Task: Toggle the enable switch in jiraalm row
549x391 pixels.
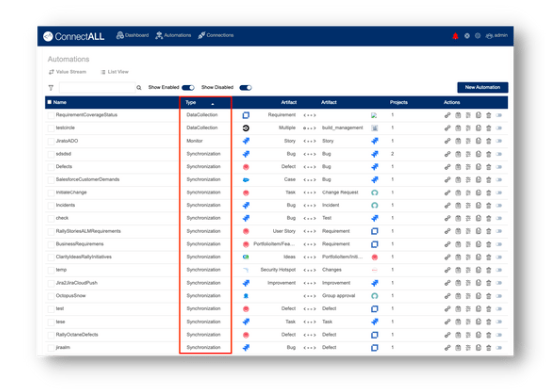Action: coord(499,348)
